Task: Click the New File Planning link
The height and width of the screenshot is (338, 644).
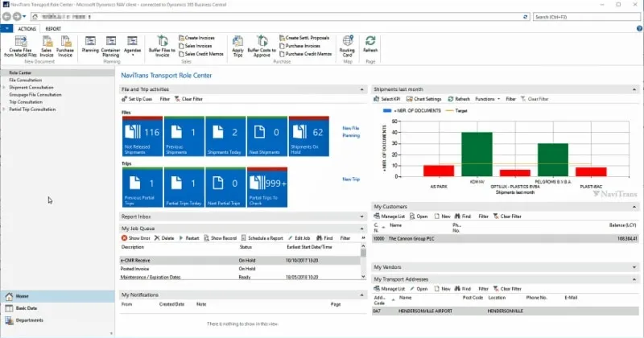Action: coord(351,132)
